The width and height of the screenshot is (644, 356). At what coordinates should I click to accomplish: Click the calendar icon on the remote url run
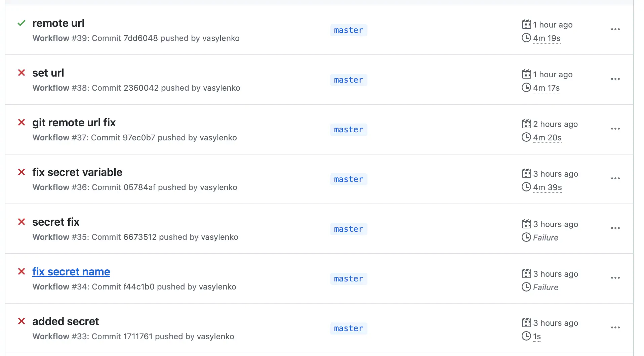[526, 24]
